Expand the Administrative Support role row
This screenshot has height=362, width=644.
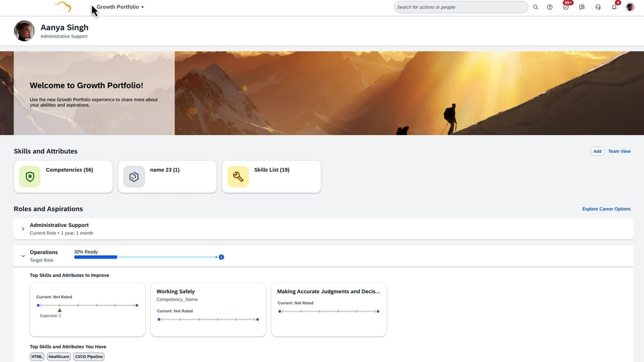click(x=23, y=228)
